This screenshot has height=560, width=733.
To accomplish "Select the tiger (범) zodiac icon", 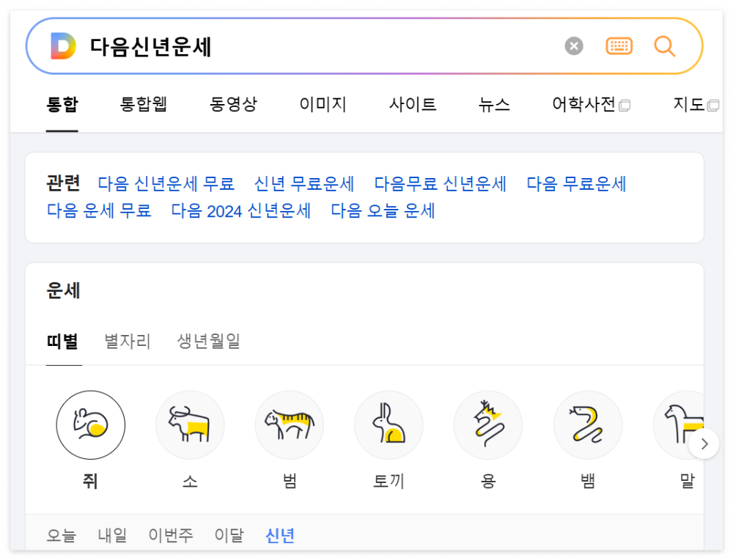I will click(x=289, y=425).
